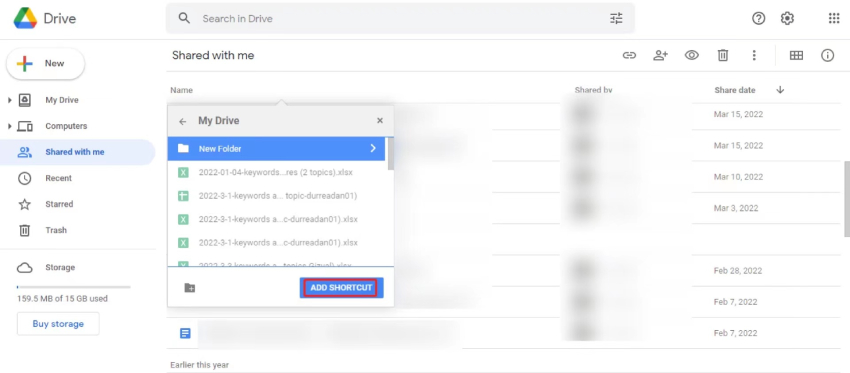
Task: Click the main page vertical scrollbar
Action: coord(847,198)
